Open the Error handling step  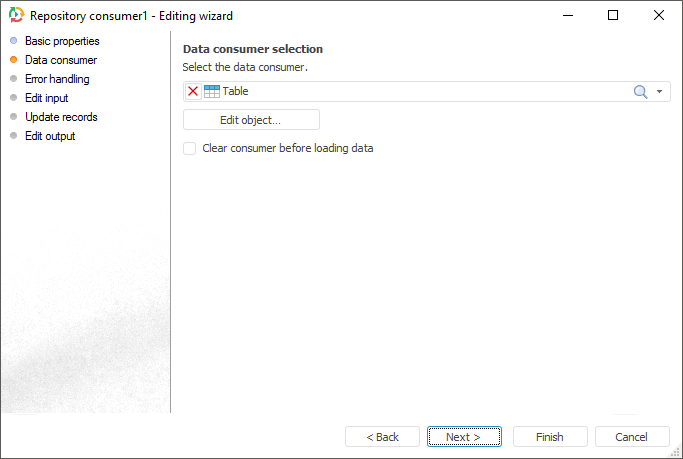(x=57, y=79)
